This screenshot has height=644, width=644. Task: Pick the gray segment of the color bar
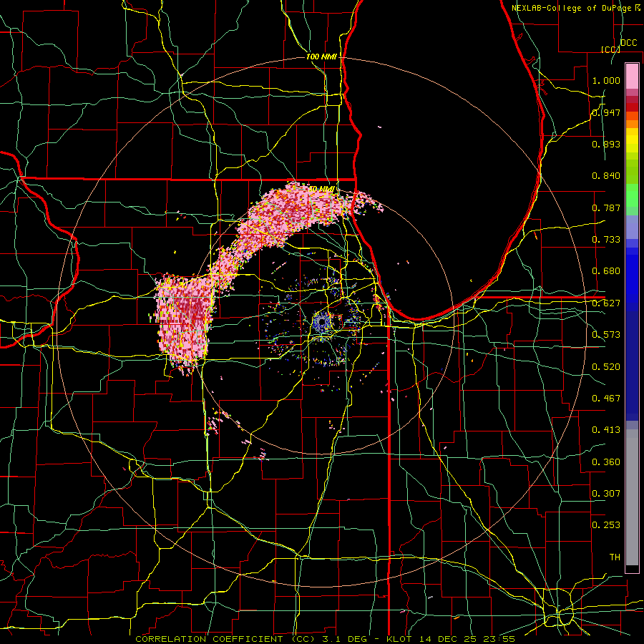tap(632, 497)
